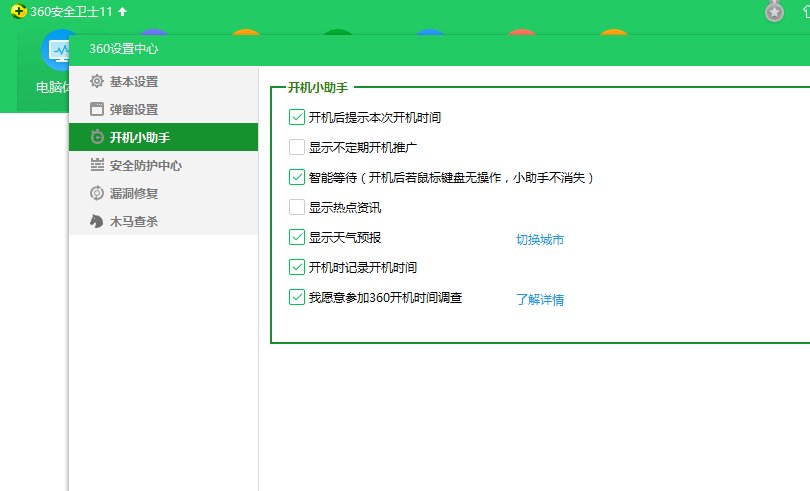Enable 显示热点资讯 checkbox
Image resolution: width=810 pixels, height=491 pixels.
[297, 207]
